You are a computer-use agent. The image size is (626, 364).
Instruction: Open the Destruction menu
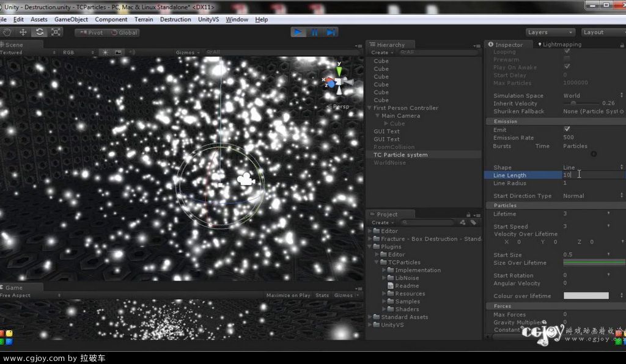[x=175, y=19]
